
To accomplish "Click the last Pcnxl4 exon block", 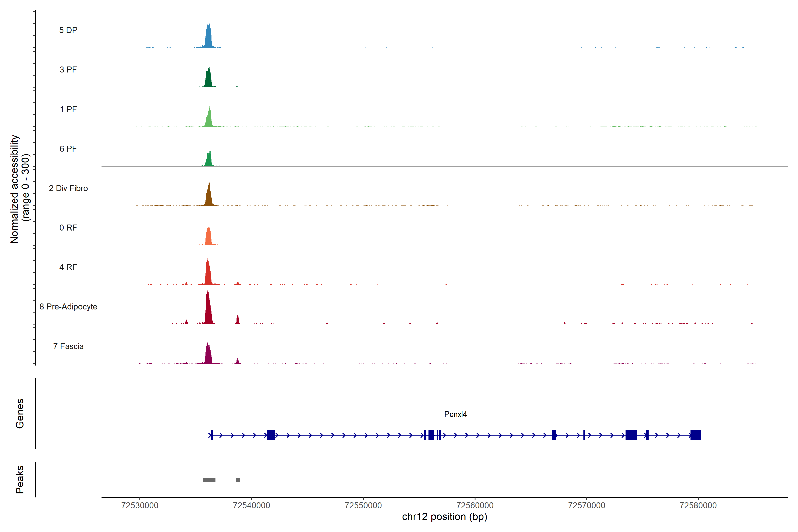I will pos(695,435).
